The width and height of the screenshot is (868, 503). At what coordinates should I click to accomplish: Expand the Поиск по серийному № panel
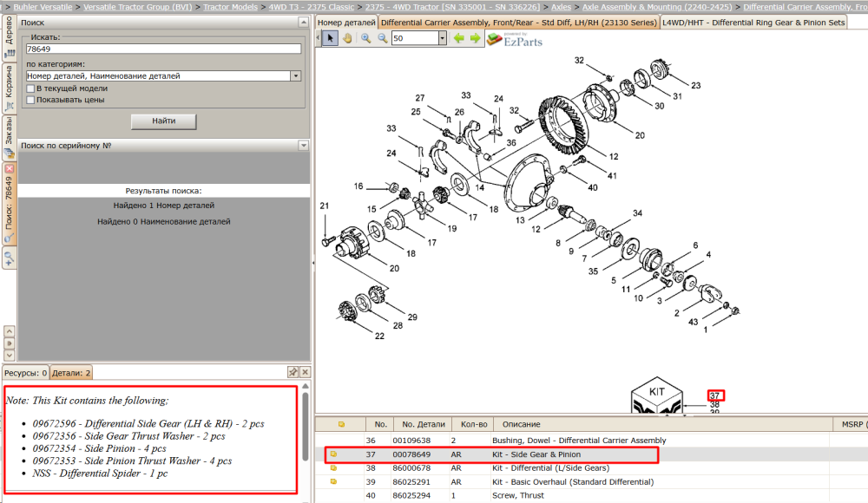(x=303, y=146)
